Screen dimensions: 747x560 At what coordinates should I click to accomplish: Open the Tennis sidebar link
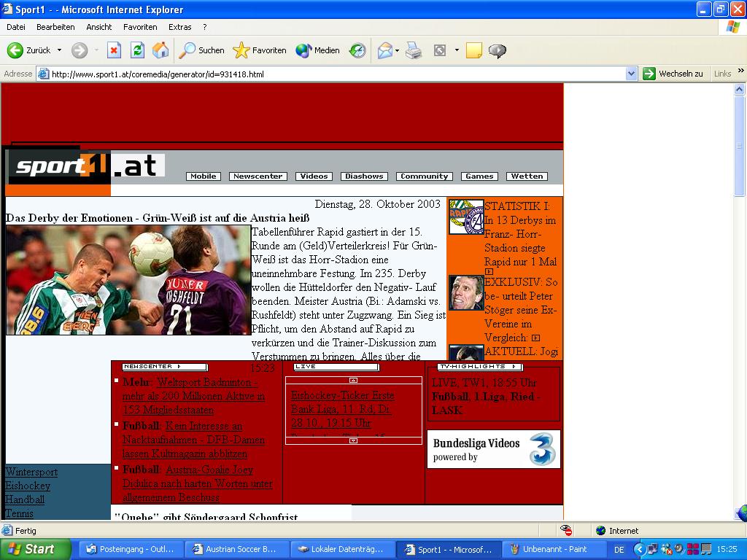[19, 513]
